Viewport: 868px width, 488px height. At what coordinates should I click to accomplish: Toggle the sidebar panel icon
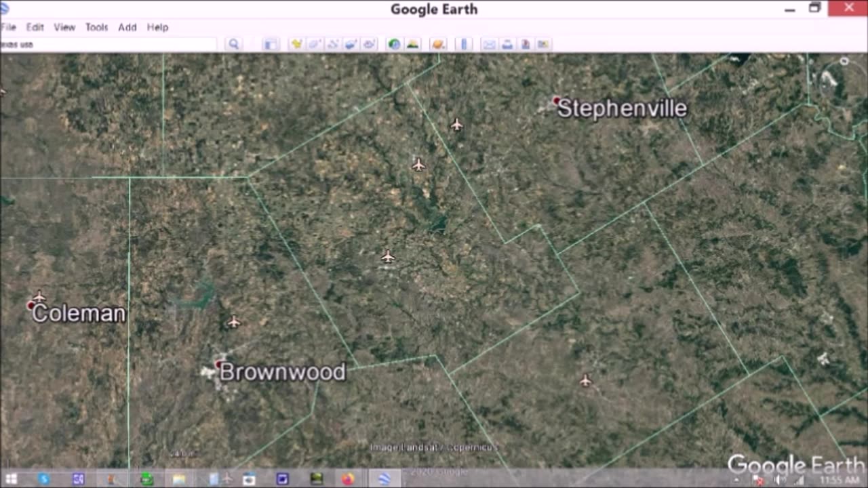pos(271,45)
